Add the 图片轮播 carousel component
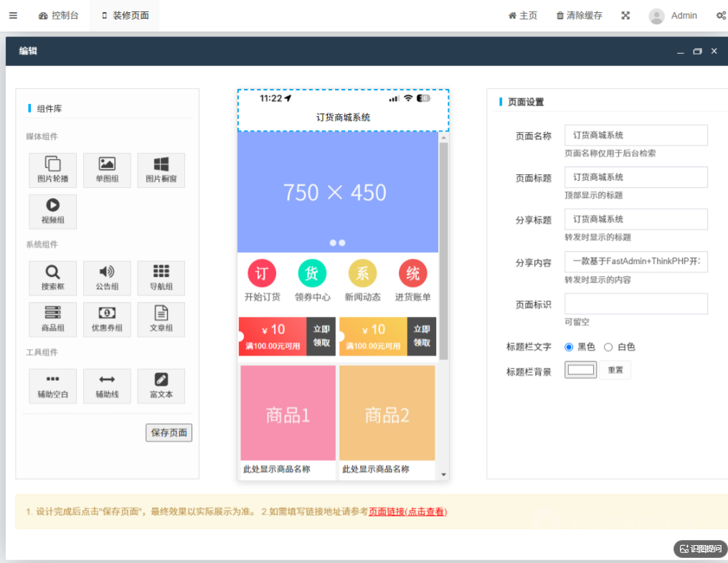The image size is (728, 563). click(52, 170)
